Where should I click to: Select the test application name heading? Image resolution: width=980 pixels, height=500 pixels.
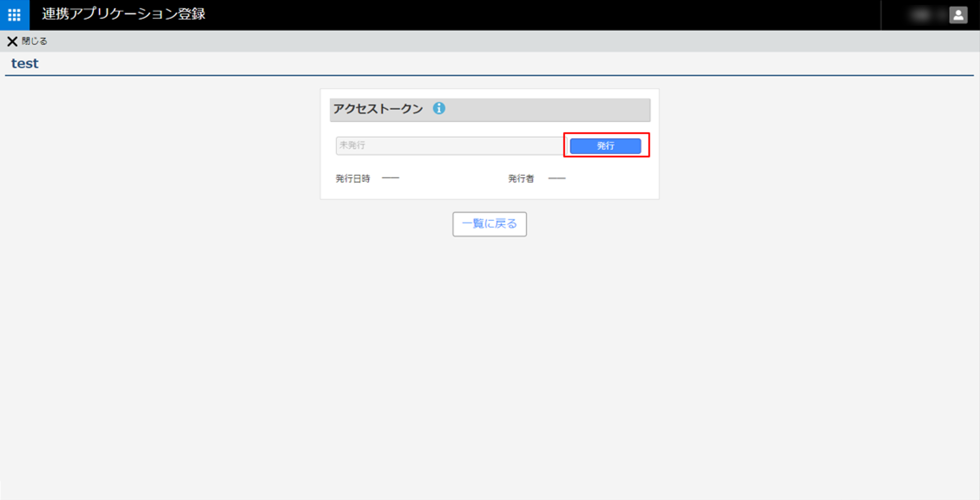(25, 63)
